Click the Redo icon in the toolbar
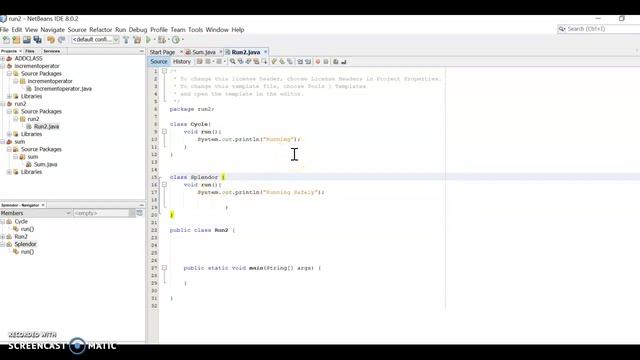Image resolution: width=640 pixels, height=360 pixels. (x=62, y=40)
